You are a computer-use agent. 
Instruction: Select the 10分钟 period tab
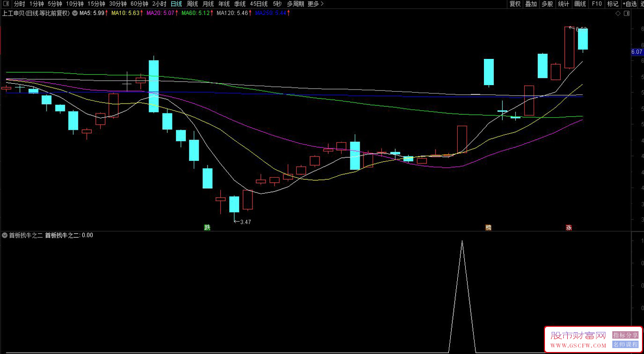[75, 3]
